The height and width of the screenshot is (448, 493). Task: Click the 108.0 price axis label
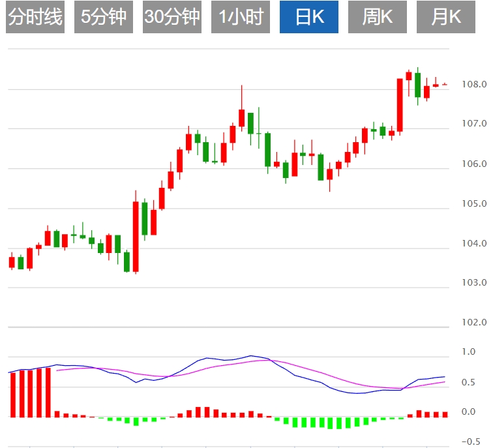(473, 85)
